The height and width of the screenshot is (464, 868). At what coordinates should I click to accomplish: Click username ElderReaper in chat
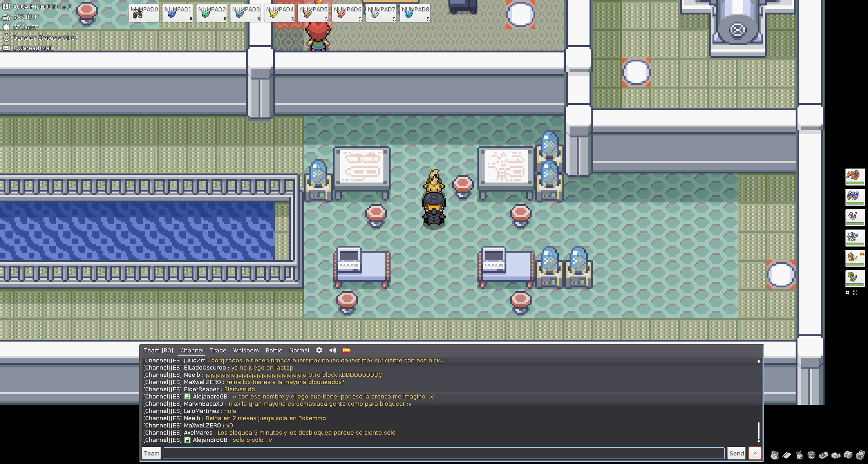[x=201, y=389]
